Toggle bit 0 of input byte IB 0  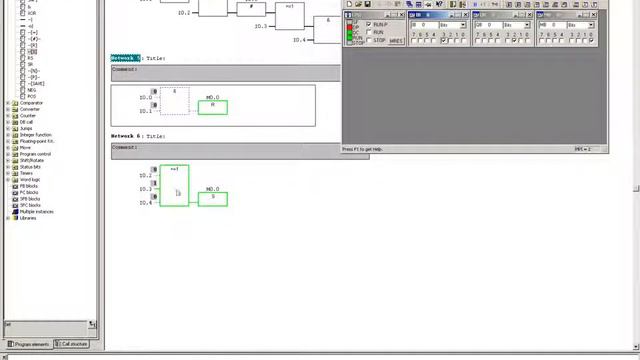click(x=464, y=41)
